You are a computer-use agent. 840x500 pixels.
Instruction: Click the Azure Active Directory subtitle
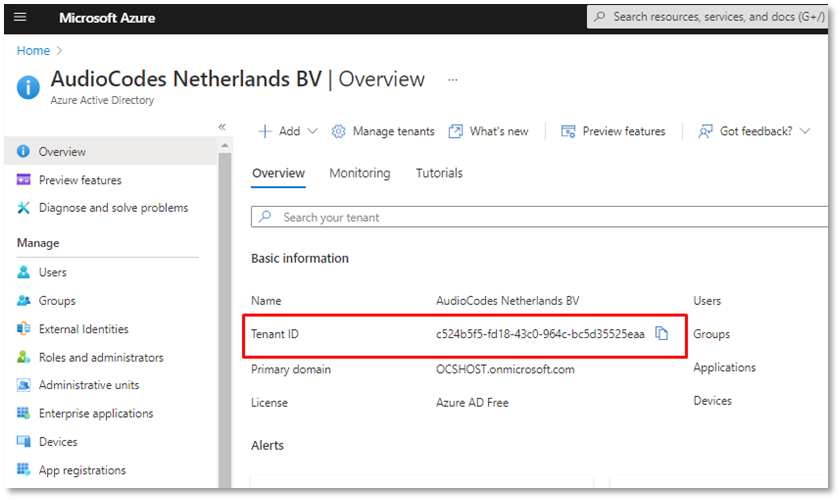point(102,100)
